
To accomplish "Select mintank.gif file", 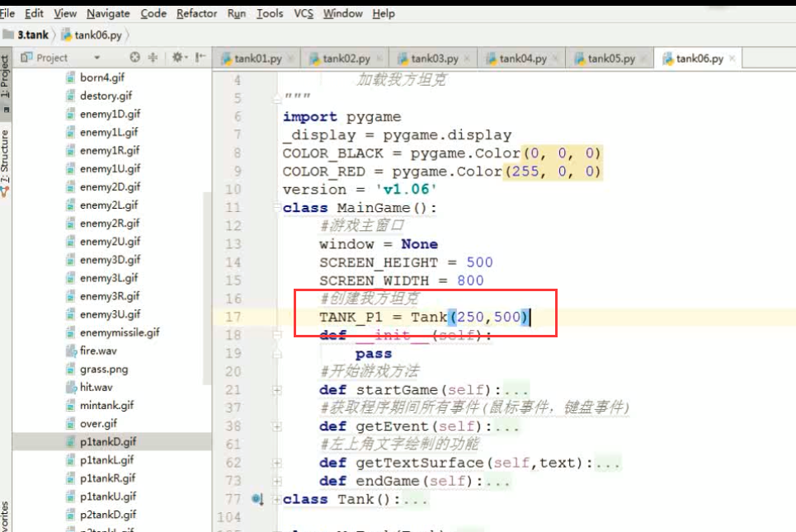I will [x=106, y=405].
